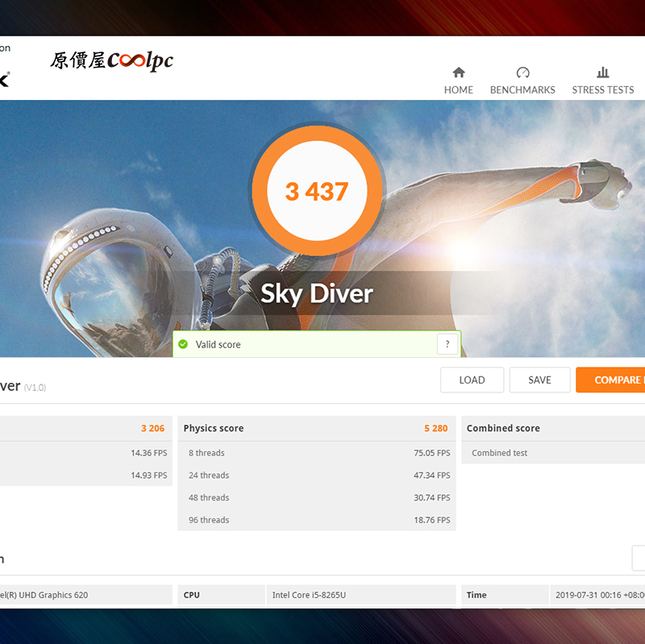Click the 24 threads row label
645x644 pixels.
tap(209, 475)
